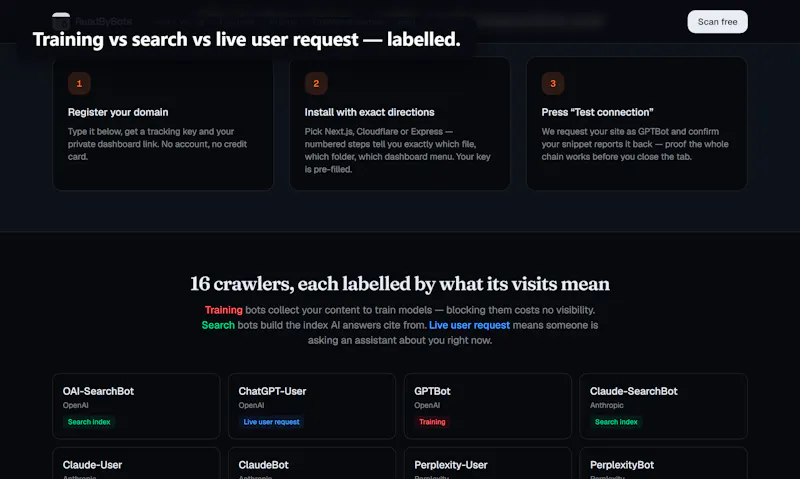Click the 16 crawlers section heading
Viewport: 800px width, 479px height.
[x=400, y=284]
